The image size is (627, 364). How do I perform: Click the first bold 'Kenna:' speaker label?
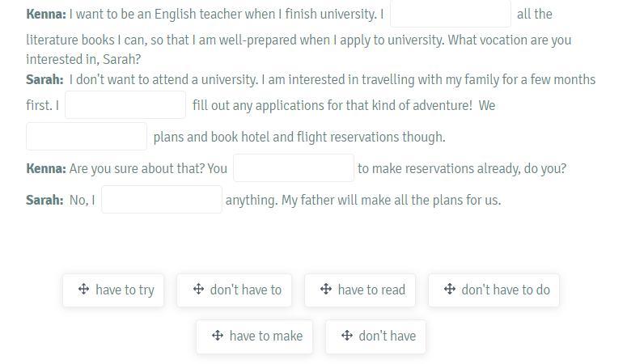coord(46,14)
